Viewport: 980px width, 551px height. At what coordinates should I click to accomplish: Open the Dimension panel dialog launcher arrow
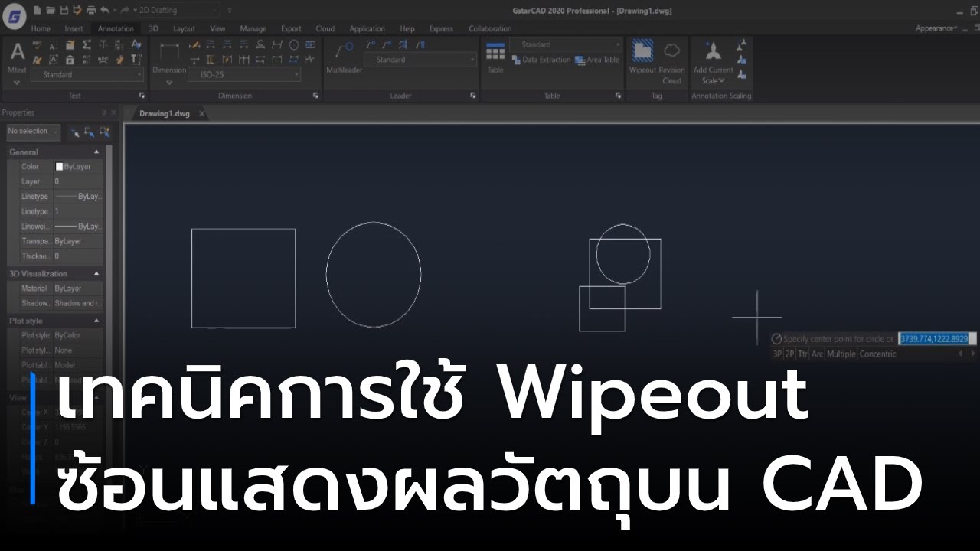[316, 96]
